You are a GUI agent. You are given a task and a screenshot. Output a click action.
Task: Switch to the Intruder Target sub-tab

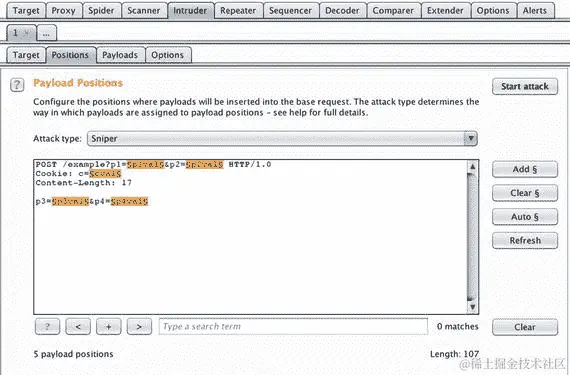tap(26, 55)
